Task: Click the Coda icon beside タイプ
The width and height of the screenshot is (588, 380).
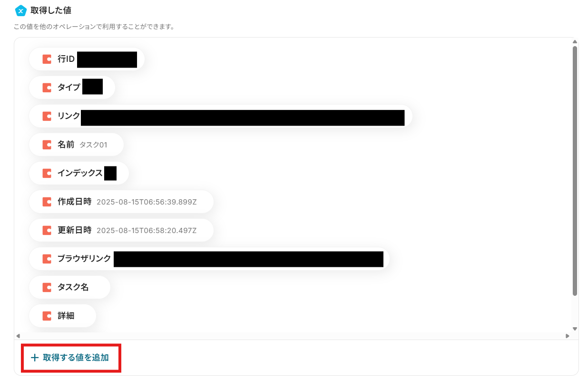Action: pos(47,88)
